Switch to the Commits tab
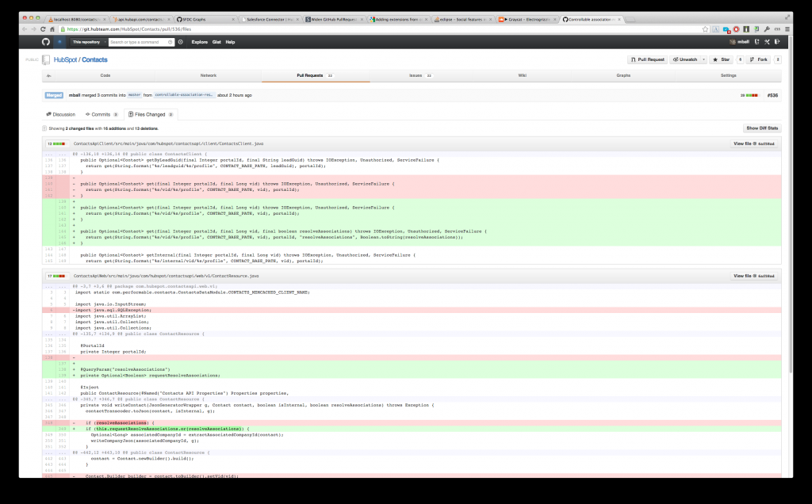 pyautogui.click(x=102, y=114)
